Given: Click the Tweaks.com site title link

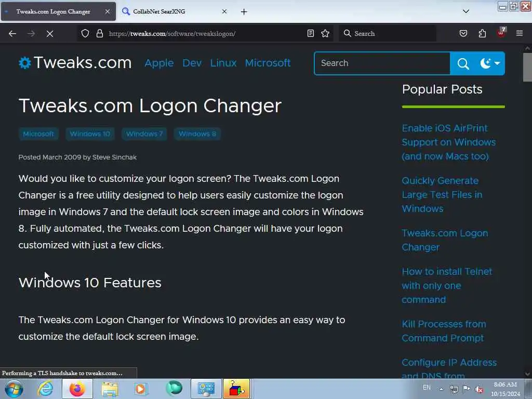Looking at the screenshot, I should tap(83, 63).
